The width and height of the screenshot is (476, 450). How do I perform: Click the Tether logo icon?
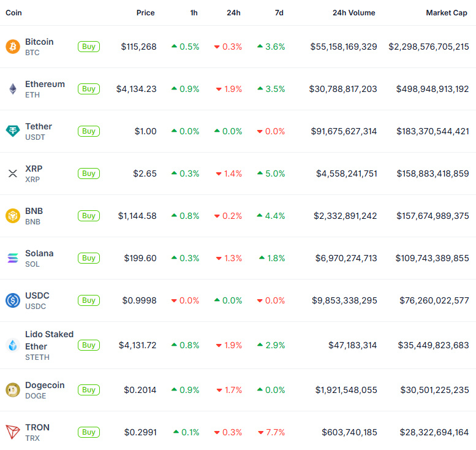(x=13, y=131)
